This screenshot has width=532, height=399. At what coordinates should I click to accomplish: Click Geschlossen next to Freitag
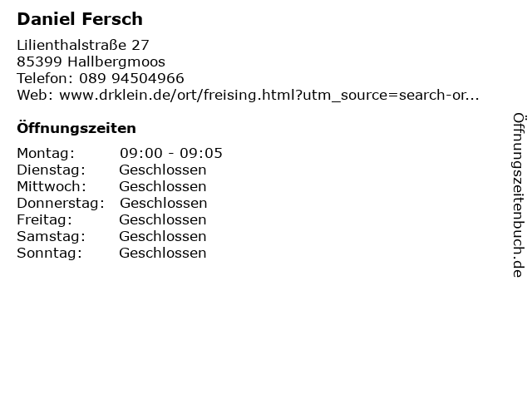[163, 219]
